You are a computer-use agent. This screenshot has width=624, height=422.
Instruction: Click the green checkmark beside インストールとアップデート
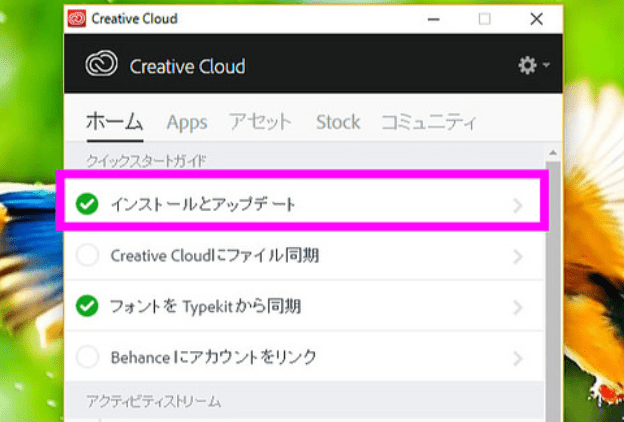(x=88, y=205)
